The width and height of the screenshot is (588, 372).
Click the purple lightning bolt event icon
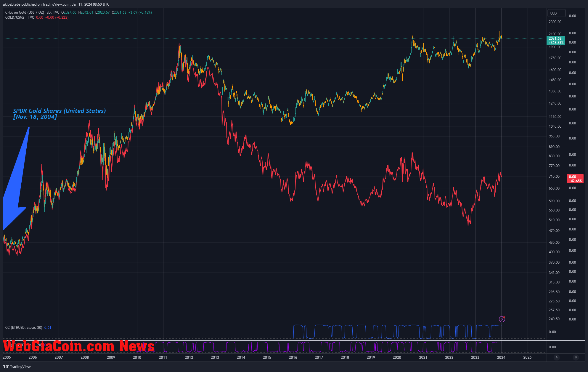click(502, 319)
